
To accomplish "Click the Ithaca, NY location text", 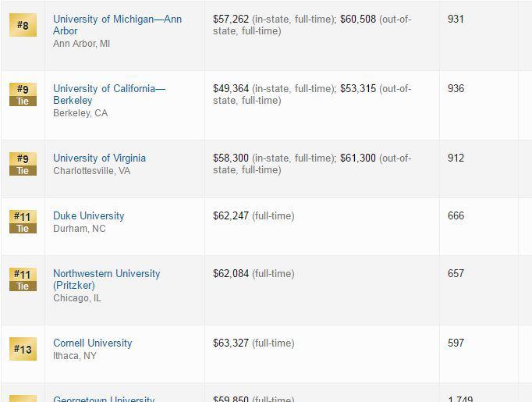I will (x=75, y=356).
